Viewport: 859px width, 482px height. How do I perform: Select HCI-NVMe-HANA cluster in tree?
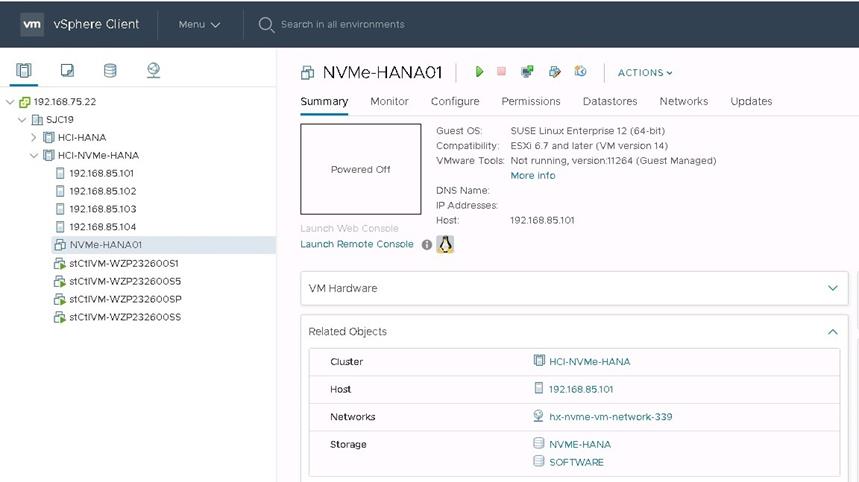[99, 156]
